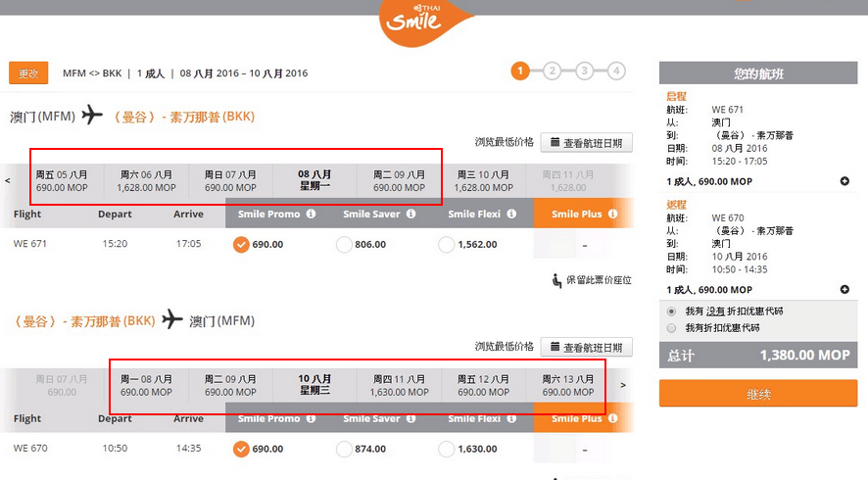The height and width of the screenshot is (480, 868).
Task: Click the orange 更改 modify button
Action: (x=28, y=73)
